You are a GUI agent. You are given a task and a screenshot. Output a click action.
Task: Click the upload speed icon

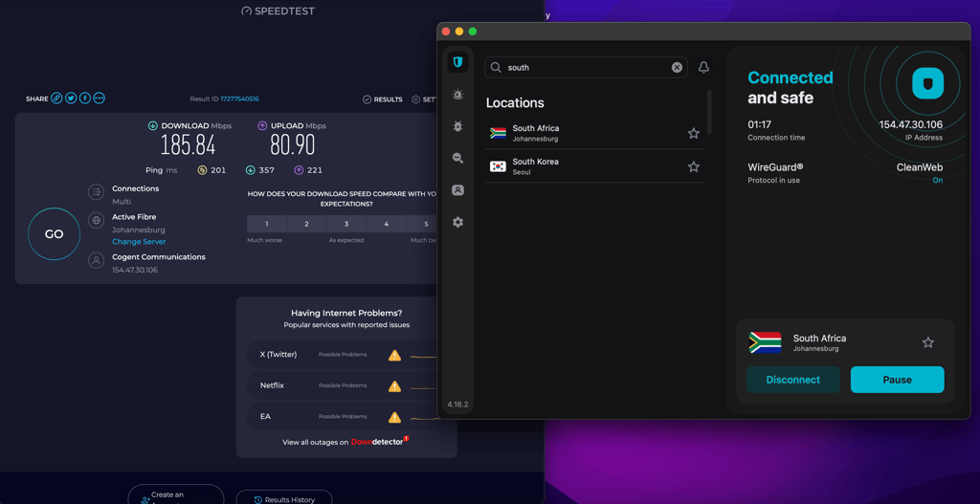click(262, 125)
